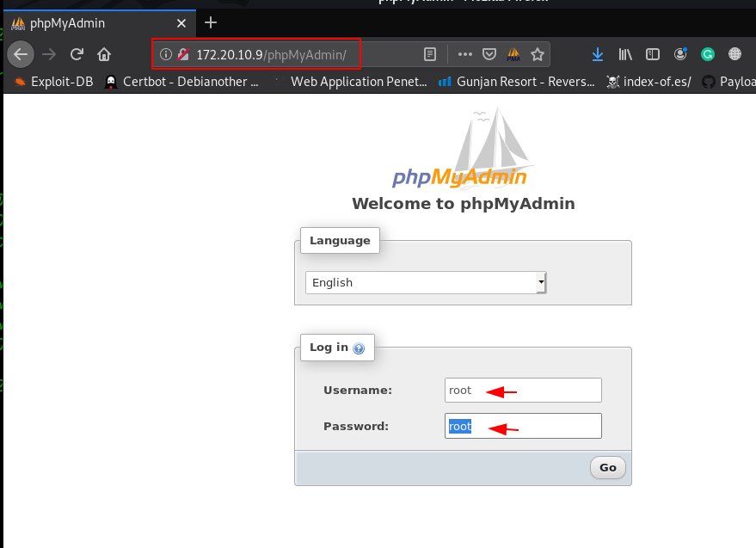The height and width of the screenshot is (548, 756).
Task: Open the Web Application Penet... bookmark
Action: [x=351, y=82]
